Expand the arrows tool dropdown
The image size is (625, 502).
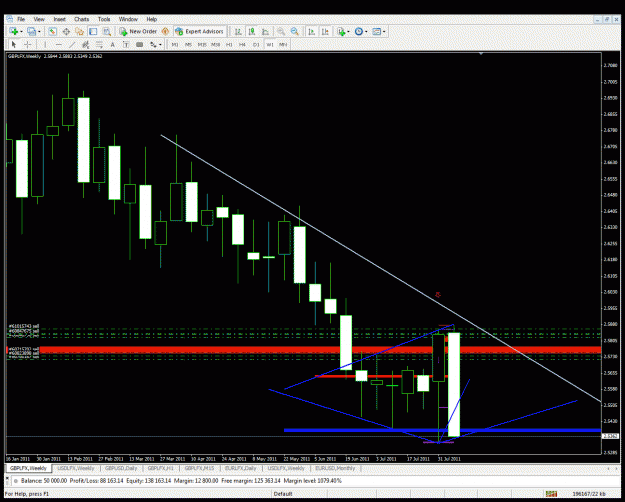(160, 45)
